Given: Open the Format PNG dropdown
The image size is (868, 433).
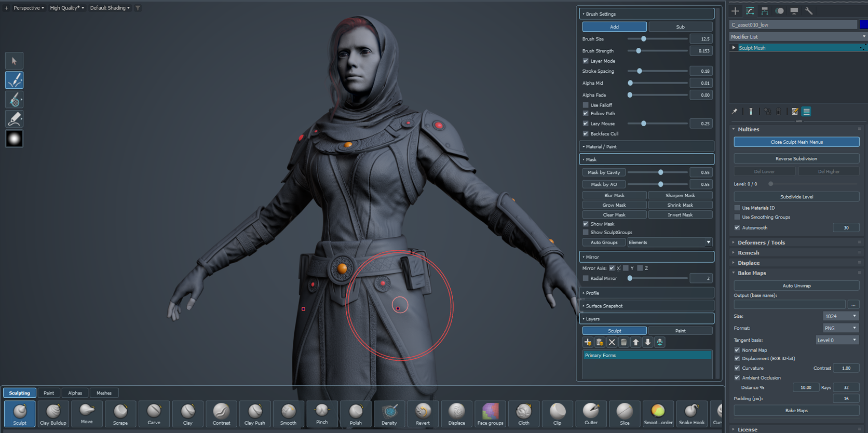Looking at the screenshot, I should pos(841,328).
